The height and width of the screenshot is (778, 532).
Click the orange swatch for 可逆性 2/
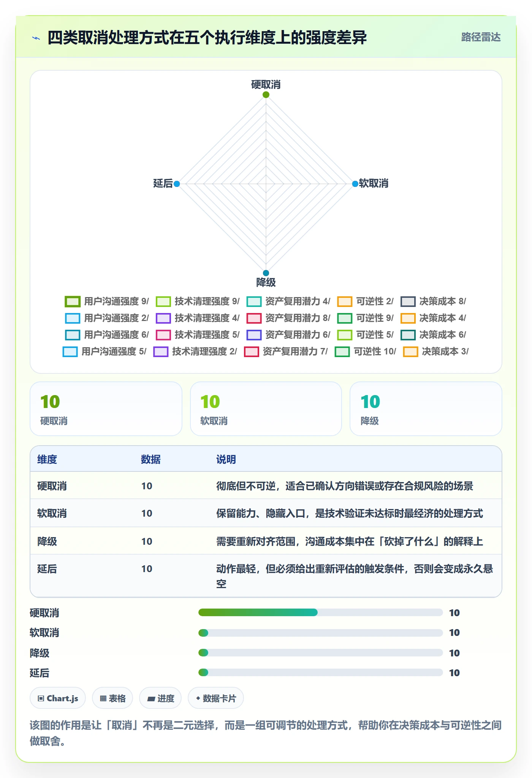click(345, 301)
